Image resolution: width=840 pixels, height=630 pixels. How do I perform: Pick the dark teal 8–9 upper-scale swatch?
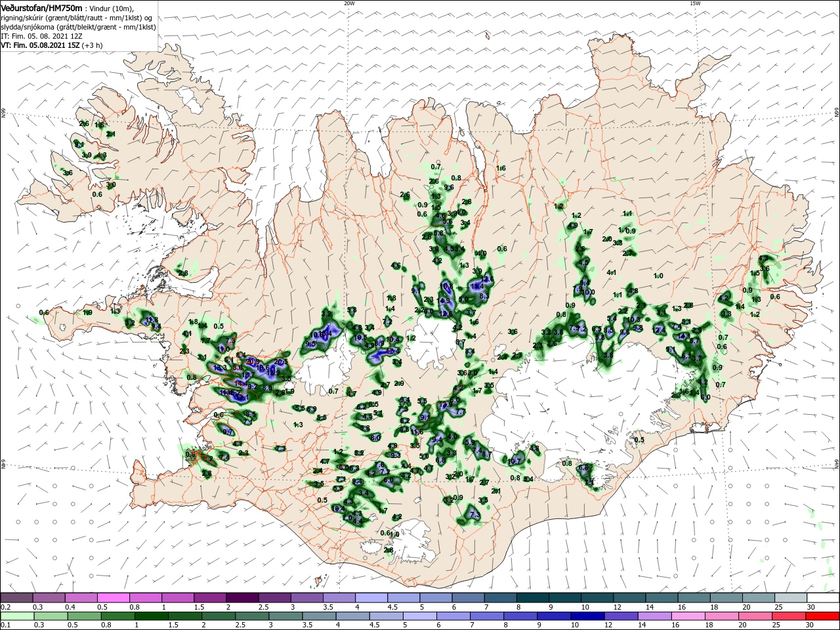[x=533, y=597]
